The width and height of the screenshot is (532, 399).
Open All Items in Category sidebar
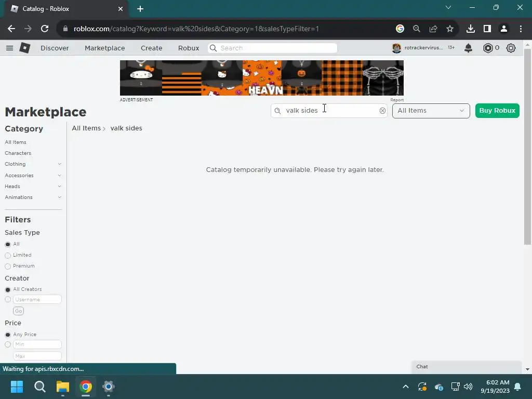coord(16,142)
